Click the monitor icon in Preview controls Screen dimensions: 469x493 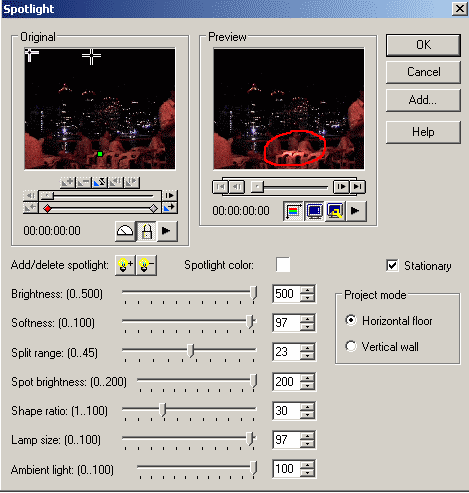tap(314, 211)
